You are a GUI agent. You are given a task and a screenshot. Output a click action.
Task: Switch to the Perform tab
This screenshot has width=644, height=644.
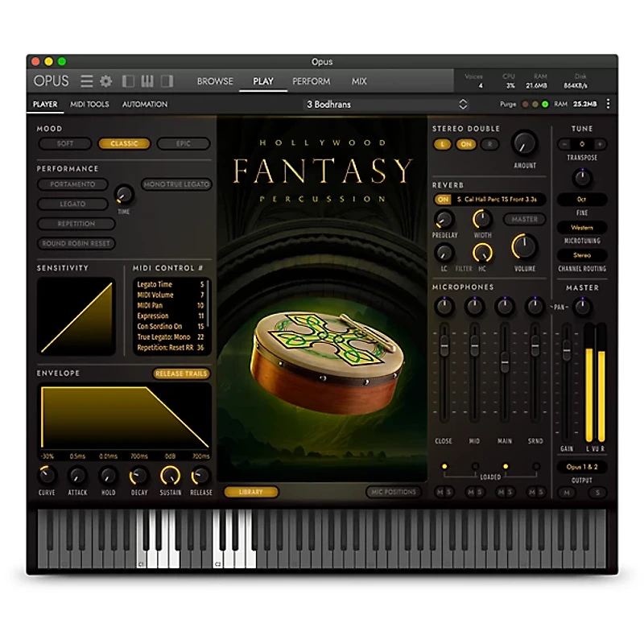click(311, 81)
